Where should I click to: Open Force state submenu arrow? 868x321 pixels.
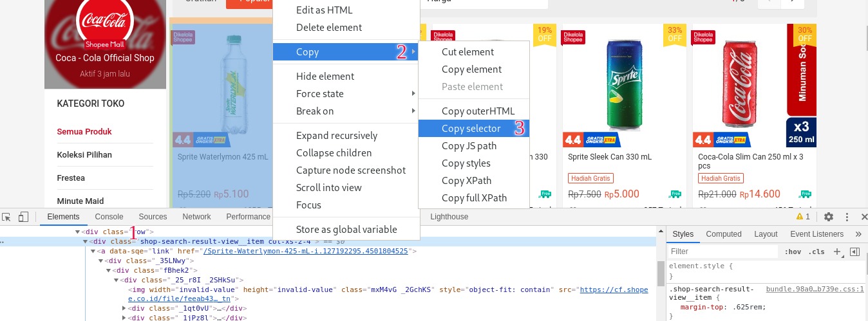point(413,93)
